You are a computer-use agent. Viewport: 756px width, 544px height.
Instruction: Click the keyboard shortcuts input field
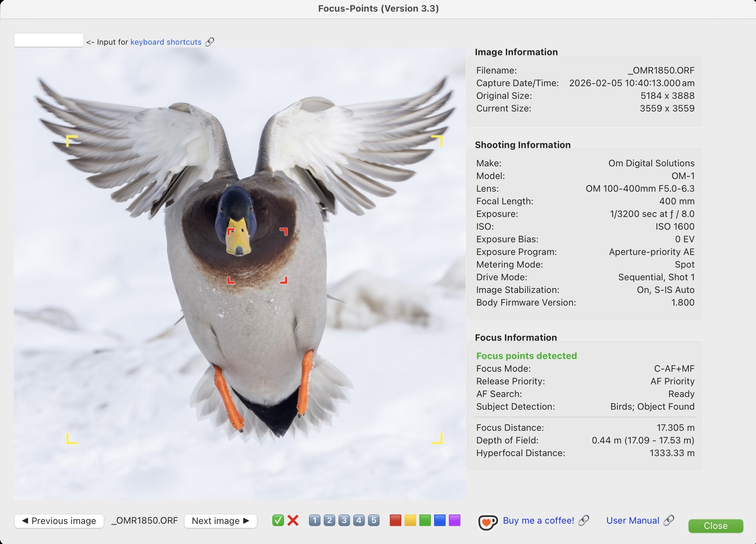(x=49, y=40)
